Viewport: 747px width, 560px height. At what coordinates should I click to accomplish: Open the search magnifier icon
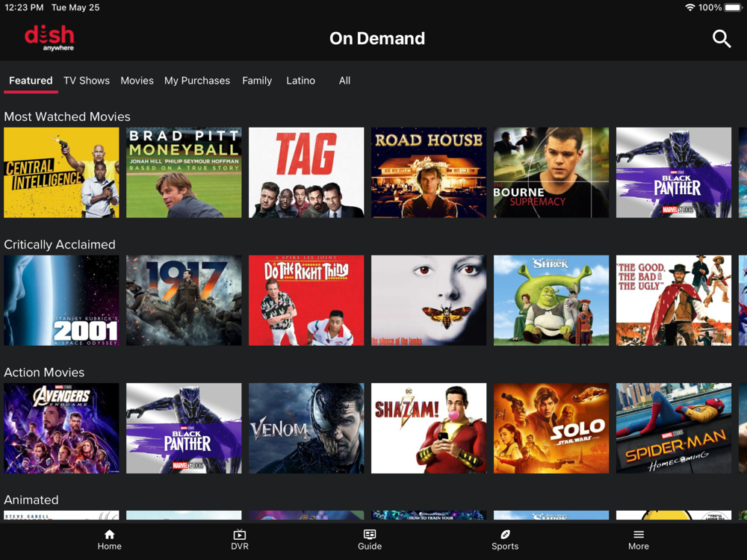722,39
